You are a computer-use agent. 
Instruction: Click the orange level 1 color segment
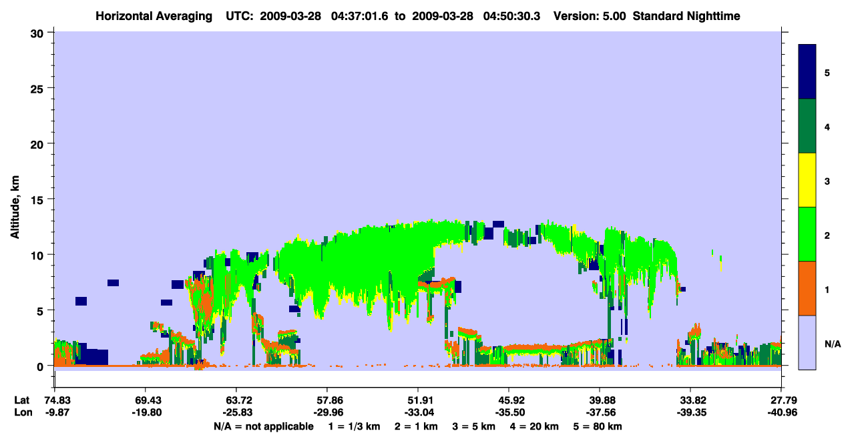[807, 288]
